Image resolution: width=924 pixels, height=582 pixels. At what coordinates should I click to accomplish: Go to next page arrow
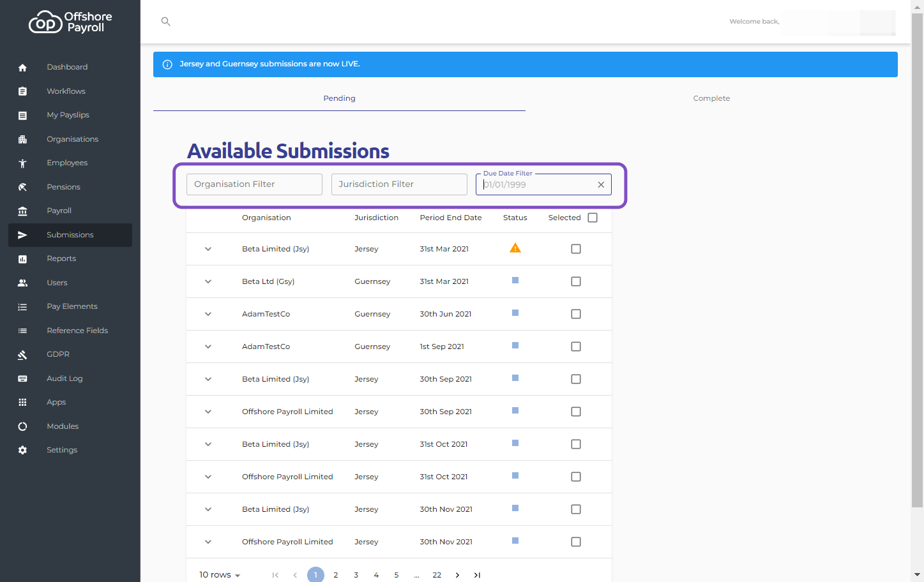[457, 575]
